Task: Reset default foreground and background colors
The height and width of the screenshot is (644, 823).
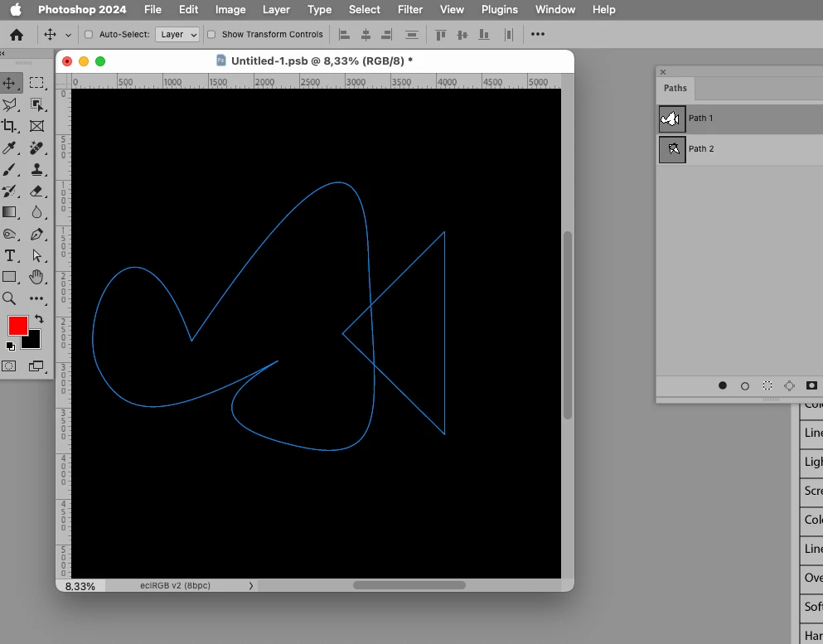Action: (x=11, y=346)
